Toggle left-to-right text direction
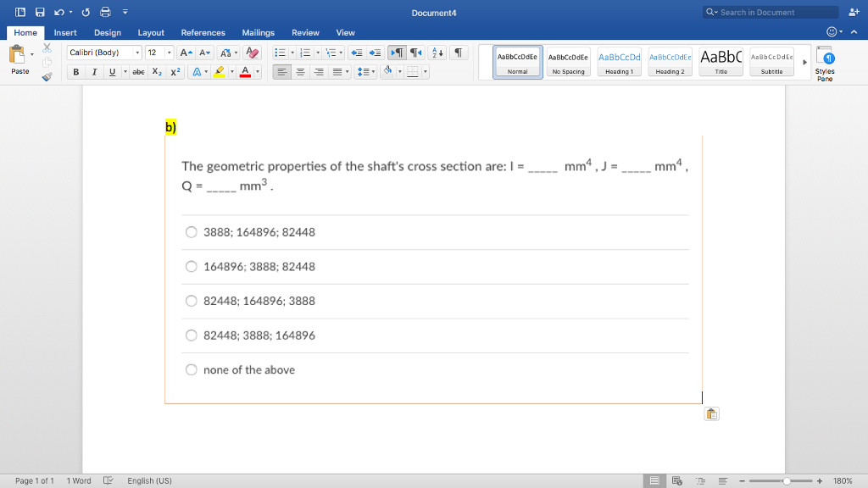 (x=397, y=53)
